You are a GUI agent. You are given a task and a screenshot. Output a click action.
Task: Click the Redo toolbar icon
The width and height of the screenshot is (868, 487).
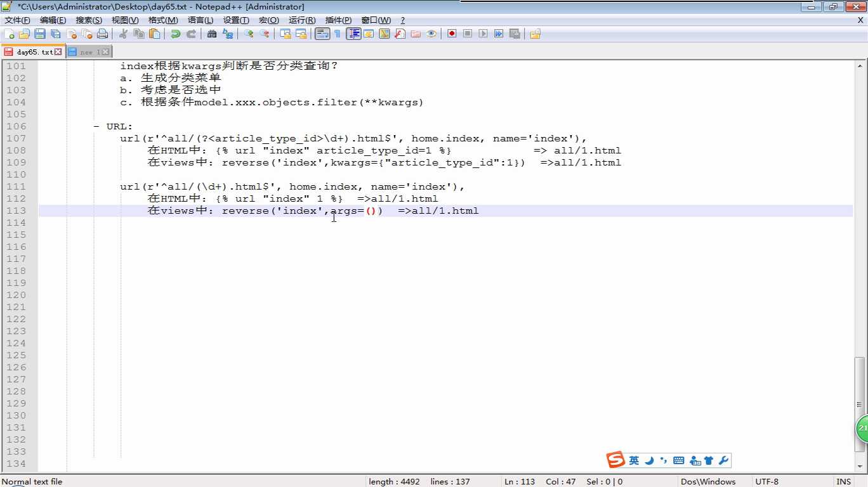click(x=191, y=34)
